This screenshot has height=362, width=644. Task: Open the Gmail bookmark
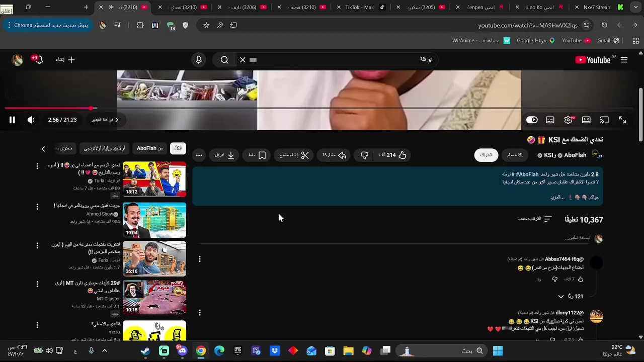click(608, 40)
